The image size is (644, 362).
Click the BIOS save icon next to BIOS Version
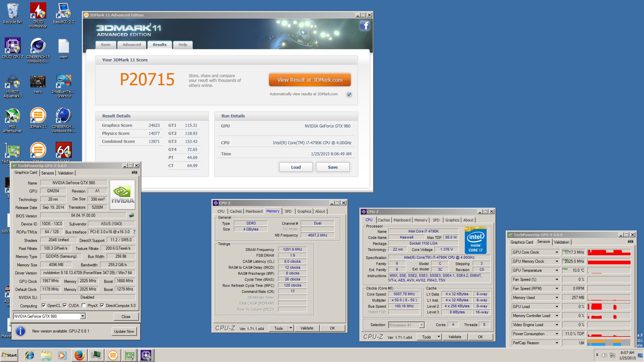click(x=132, y=215)
